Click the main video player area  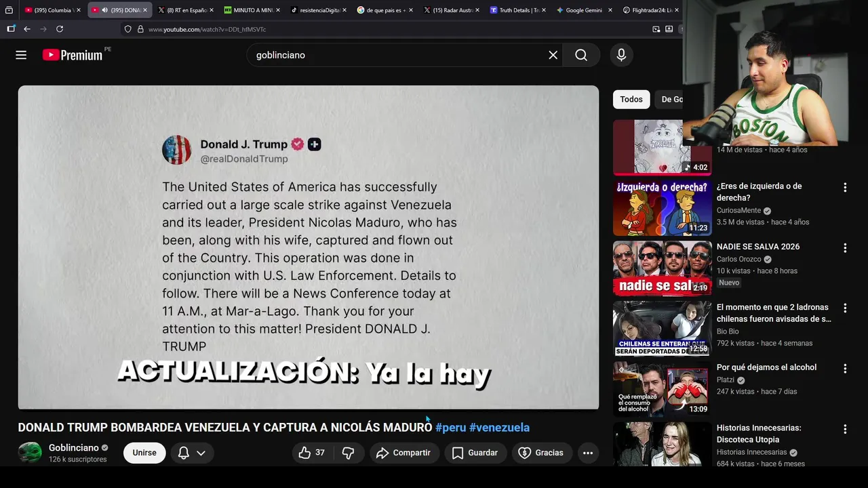[309, 247]
